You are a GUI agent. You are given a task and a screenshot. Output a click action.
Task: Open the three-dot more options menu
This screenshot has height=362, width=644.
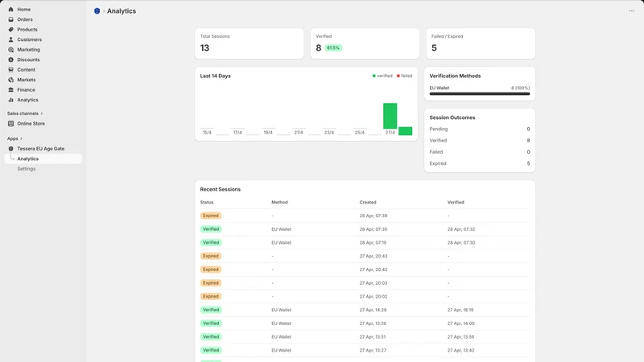pyautogui.click(x=631, y=11)
